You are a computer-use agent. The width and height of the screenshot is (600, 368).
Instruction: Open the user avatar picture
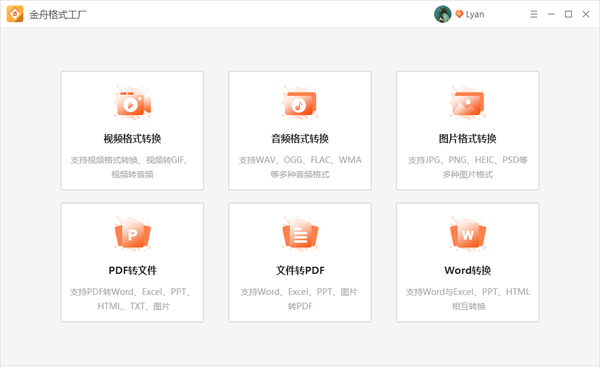(443, 14)
